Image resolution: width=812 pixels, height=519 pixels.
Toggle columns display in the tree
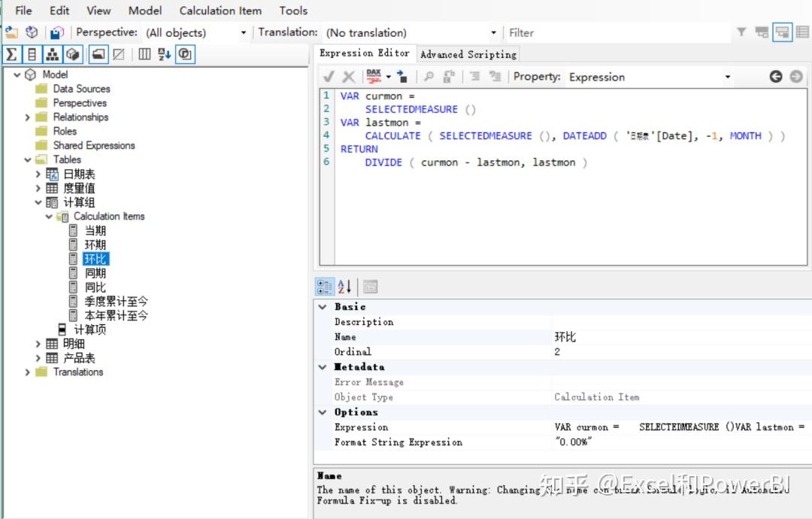[x=32, y=54]
